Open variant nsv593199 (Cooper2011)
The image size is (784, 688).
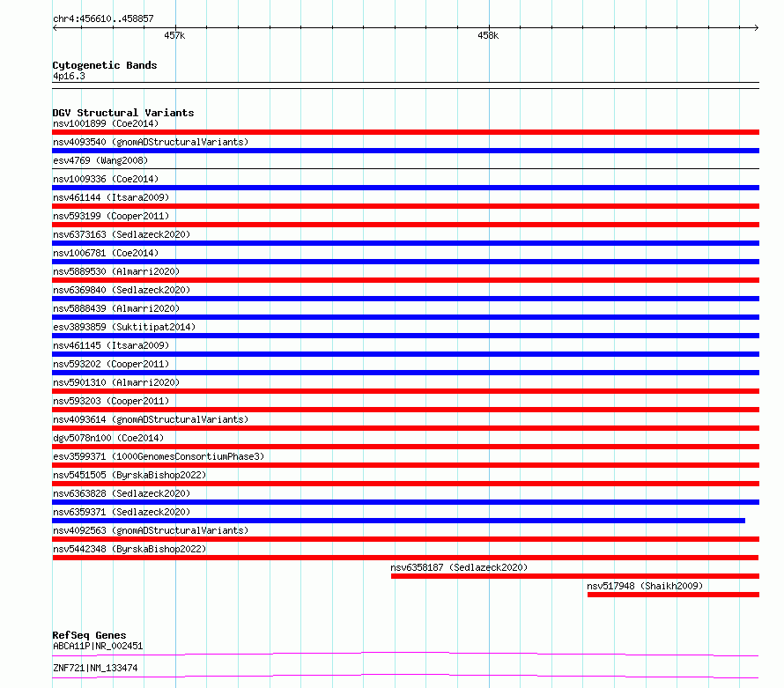click(x=111, y=216)
